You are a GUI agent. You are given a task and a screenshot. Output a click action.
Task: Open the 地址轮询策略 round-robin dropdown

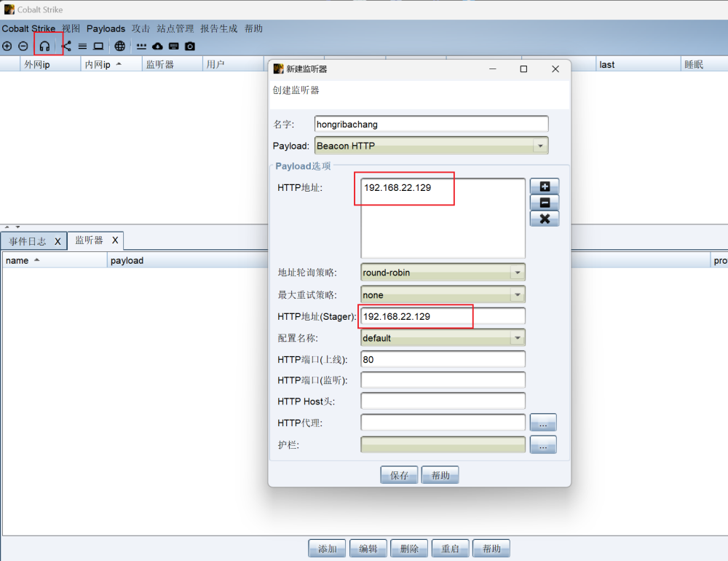[x=517, y=272]
